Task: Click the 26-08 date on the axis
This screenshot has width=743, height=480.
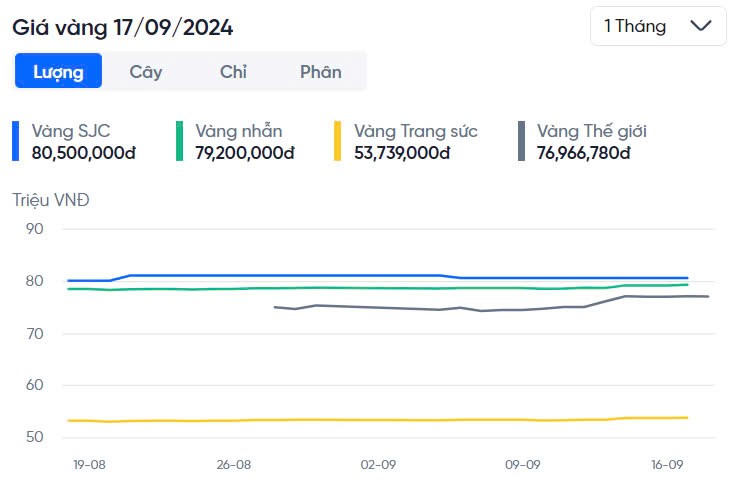Action: [x=233, y=465]
